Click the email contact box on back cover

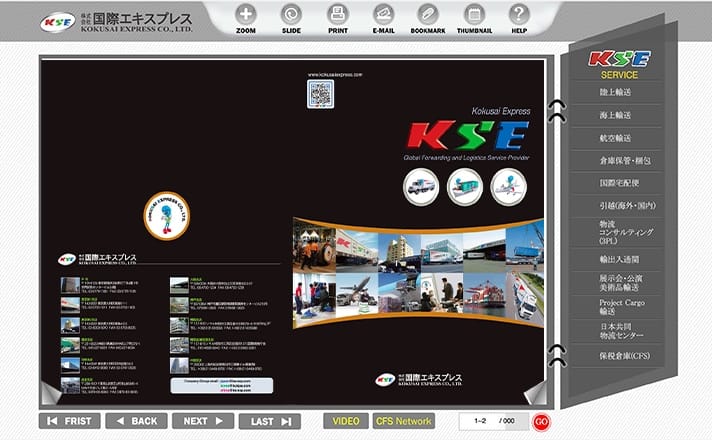[x=222, y=386]
